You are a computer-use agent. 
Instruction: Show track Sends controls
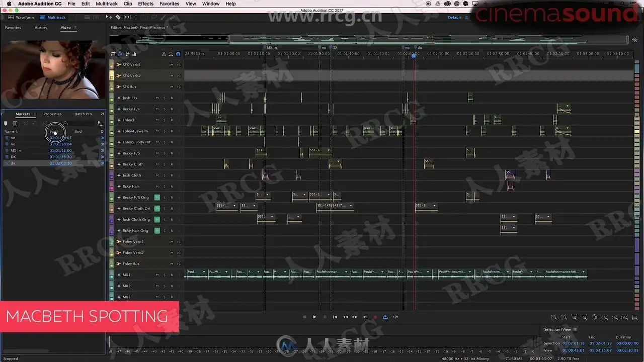[127, 54]
